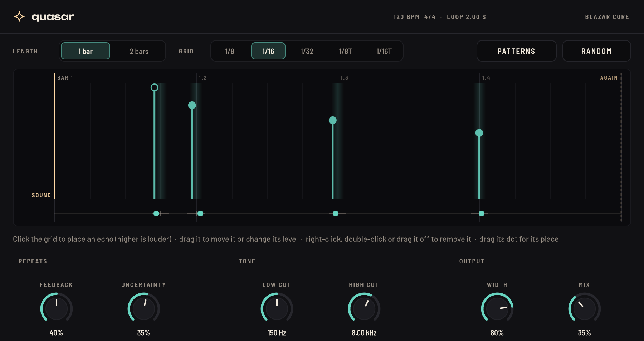Click the placement dot under beat 1.2
Screen dimensions: 644x341
coord(200,213)
